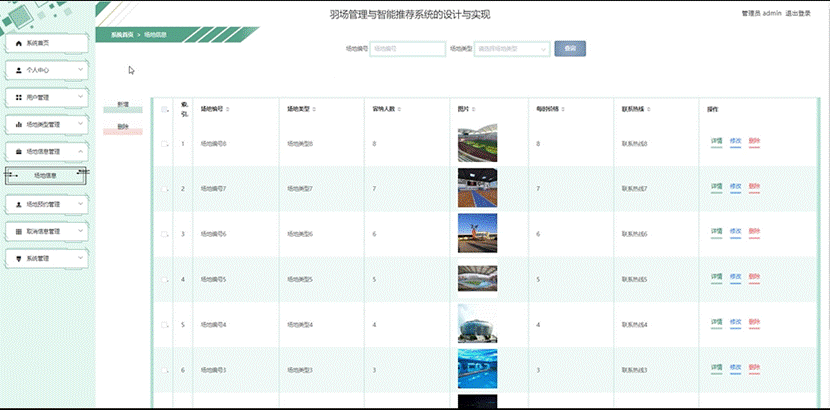Click the home icon beside 系统首页

(19, 43)
